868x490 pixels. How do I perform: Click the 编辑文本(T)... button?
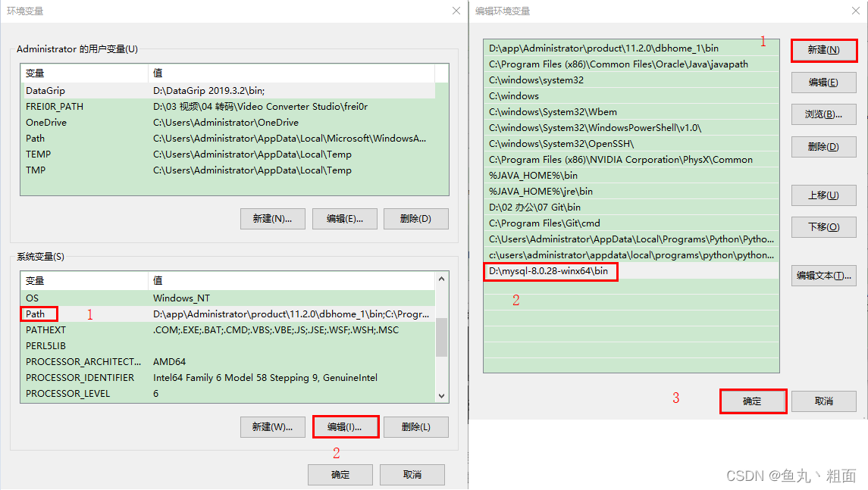[x=824, y=276]
